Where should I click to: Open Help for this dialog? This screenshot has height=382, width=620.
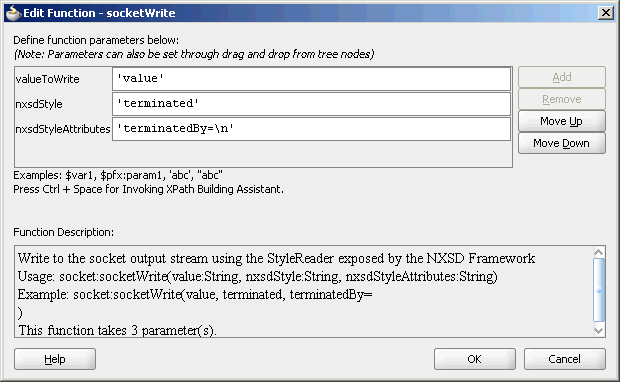click(55, 359)
